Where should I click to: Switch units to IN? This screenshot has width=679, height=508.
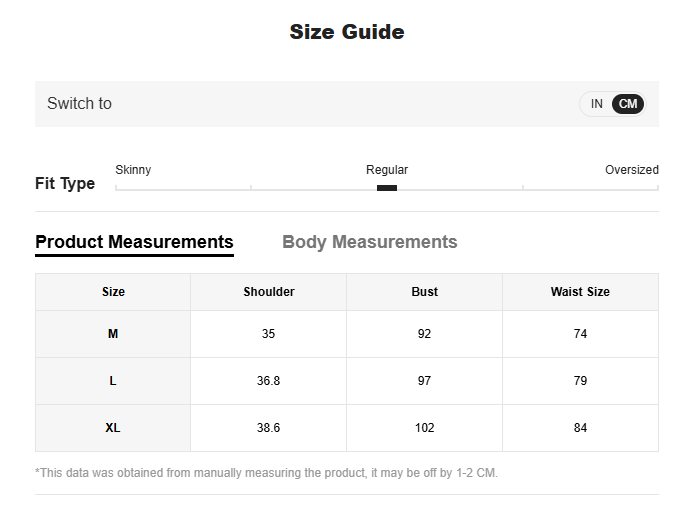[596, 104]
